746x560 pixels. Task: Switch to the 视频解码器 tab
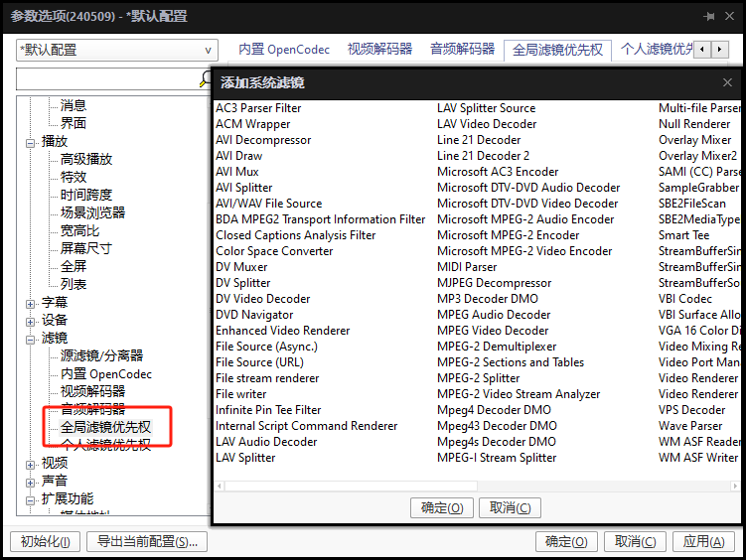(379, 49)
